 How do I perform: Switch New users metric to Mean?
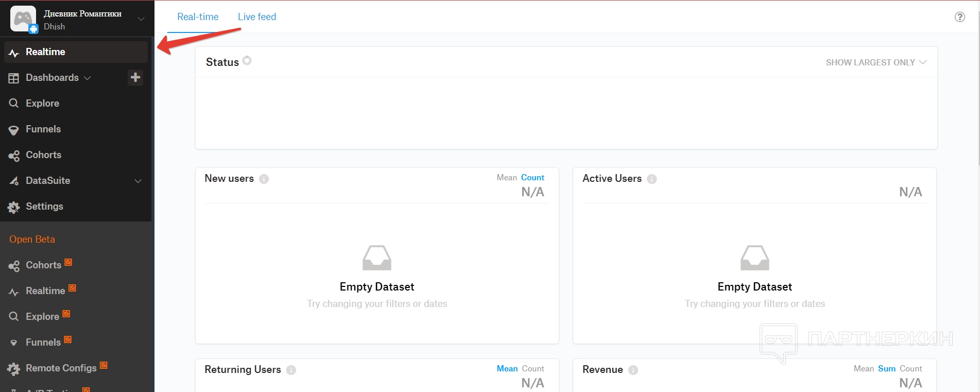[x=507, y=178]
